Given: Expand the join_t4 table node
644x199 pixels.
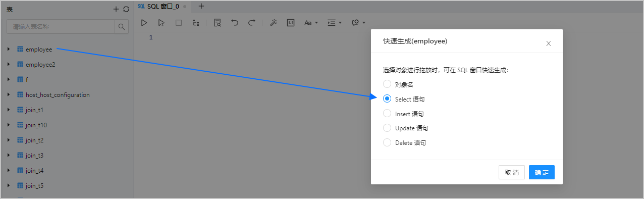Looking at the screenshot, I should pyautogui.click(x=9, y=171).
